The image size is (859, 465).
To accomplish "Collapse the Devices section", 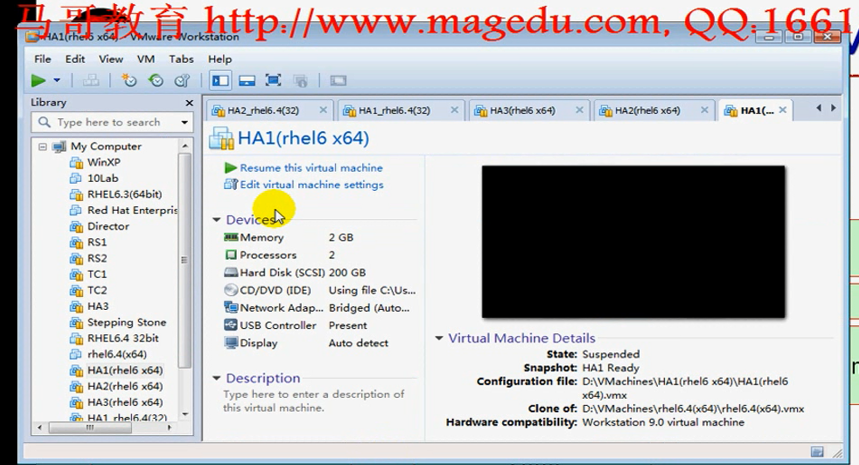I will 216,220.
